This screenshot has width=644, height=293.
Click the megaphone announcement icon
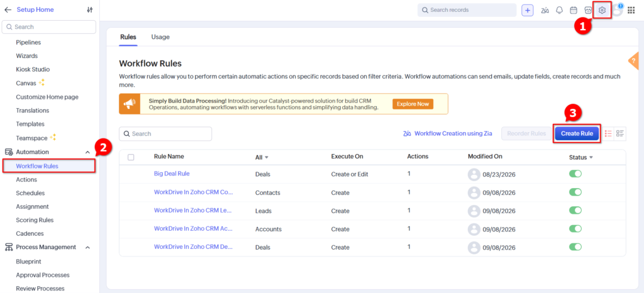click(x=130, y=104)
